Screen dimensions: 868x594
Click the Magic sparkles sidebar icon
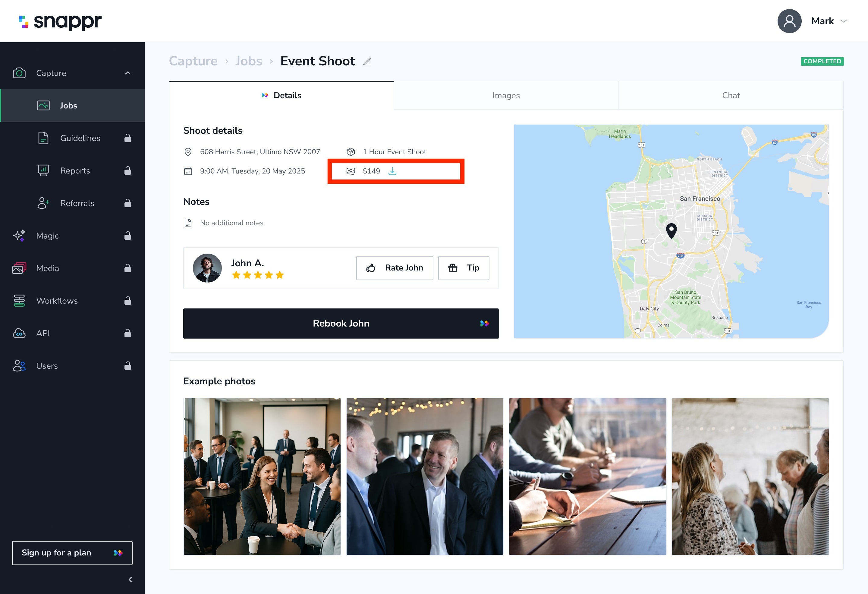(x=19, y=236)
